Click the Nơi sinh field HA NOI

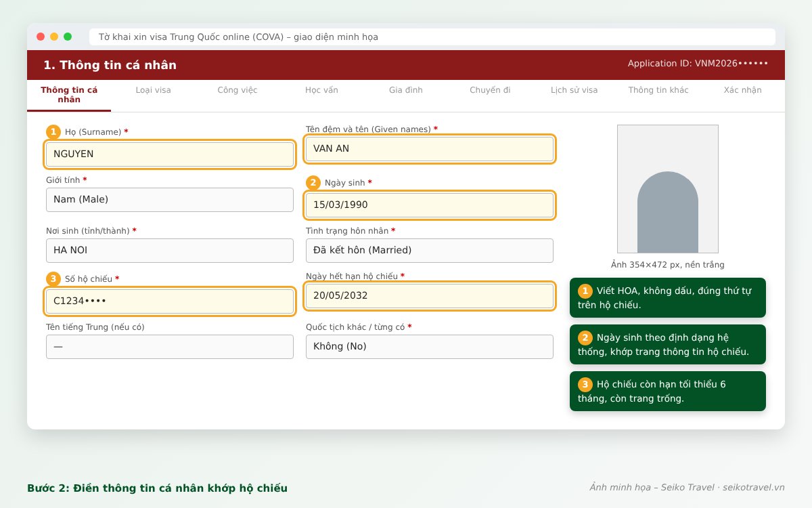tap(170, 250)
